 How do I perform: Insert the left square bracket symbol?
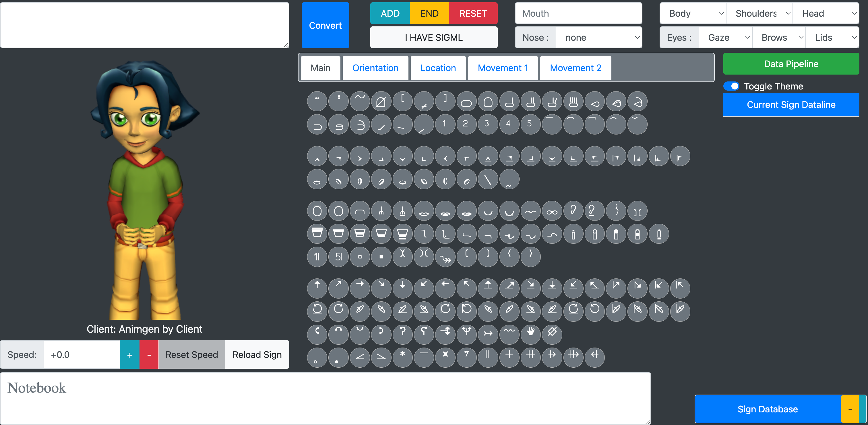coord(402,101)
